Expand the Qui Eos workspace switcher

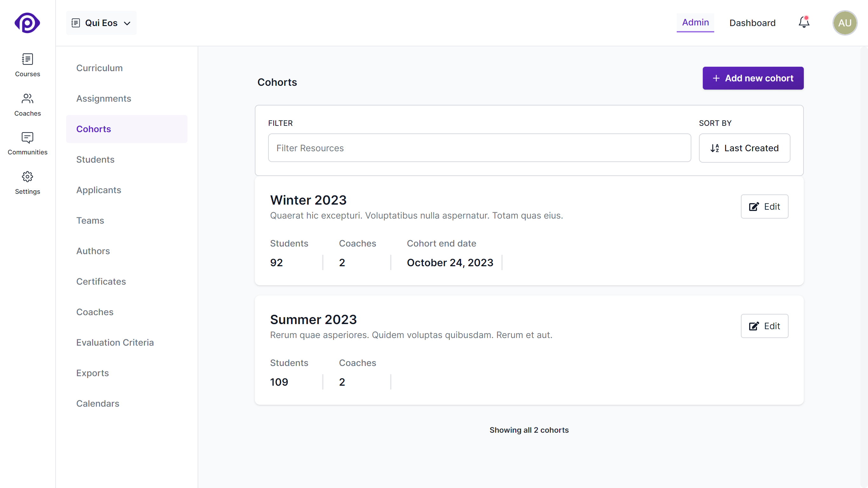click(127, 23)
